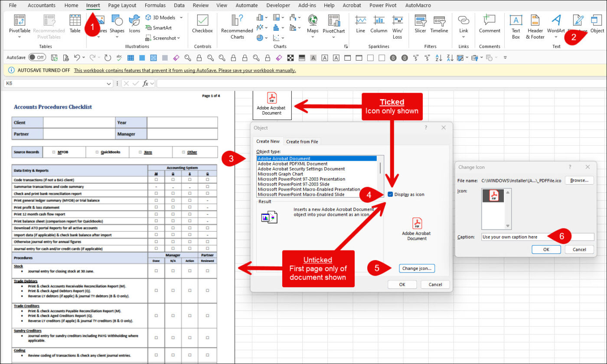Click the spell check abc icon

pos(119,57)
